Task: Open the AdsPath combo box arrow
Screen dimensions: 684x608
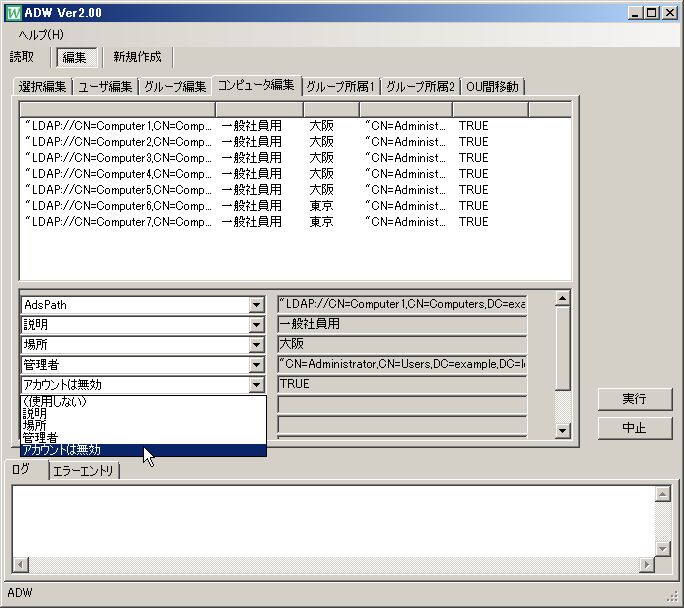Action: [x=256, y=305]
